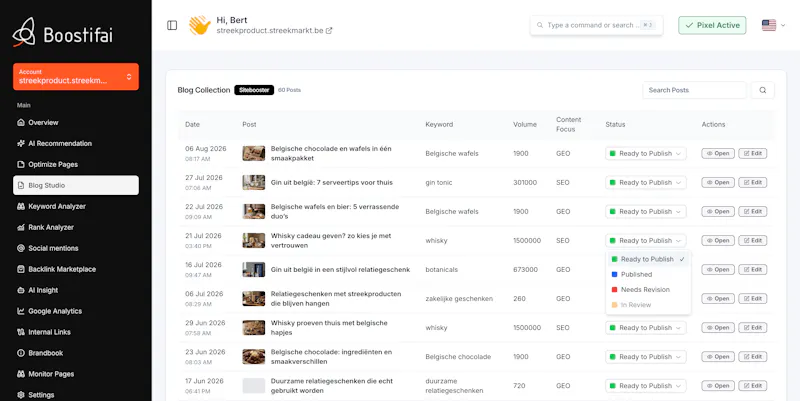Click the AI Insight sidebar icon
The height and width of the screenshot is (401, 800).
(21, 290)
